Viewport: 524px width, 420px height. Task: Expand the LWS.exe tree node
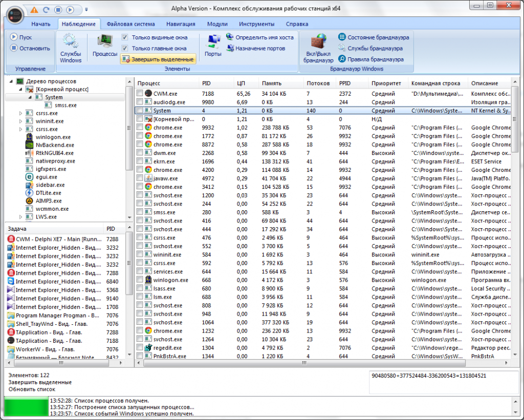pos(21,217)
